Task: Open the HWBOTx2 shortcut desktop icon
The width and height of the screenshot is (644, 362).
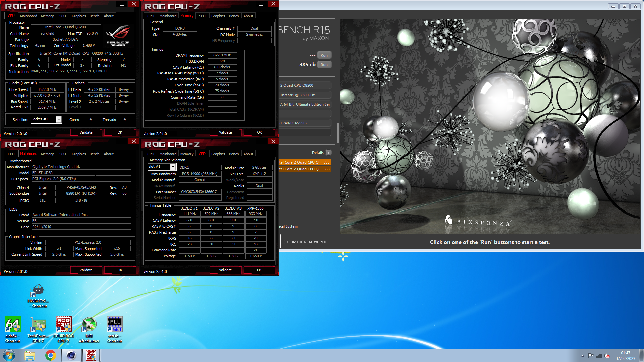Action: click(x=38, y=296)
